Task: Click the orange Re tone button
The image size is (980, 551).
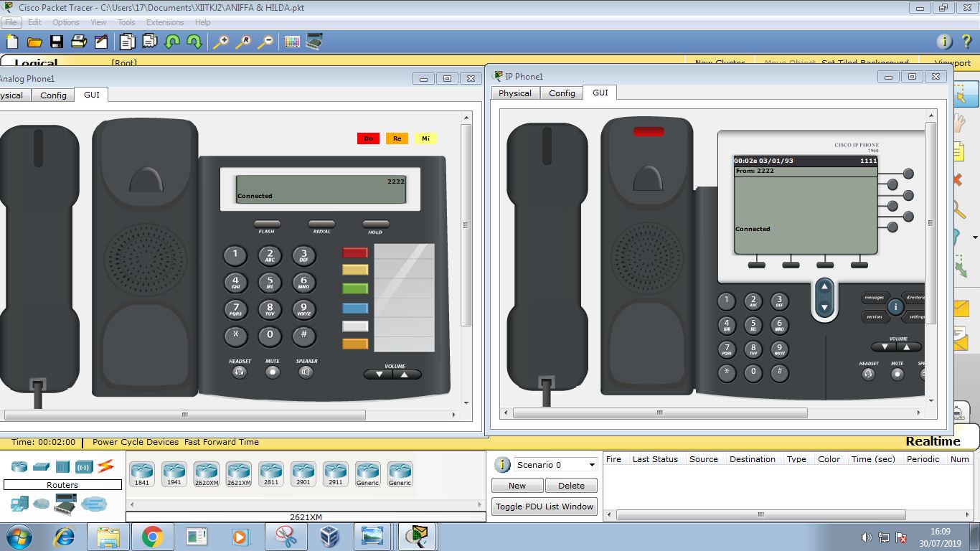Action: coord(397,138)
